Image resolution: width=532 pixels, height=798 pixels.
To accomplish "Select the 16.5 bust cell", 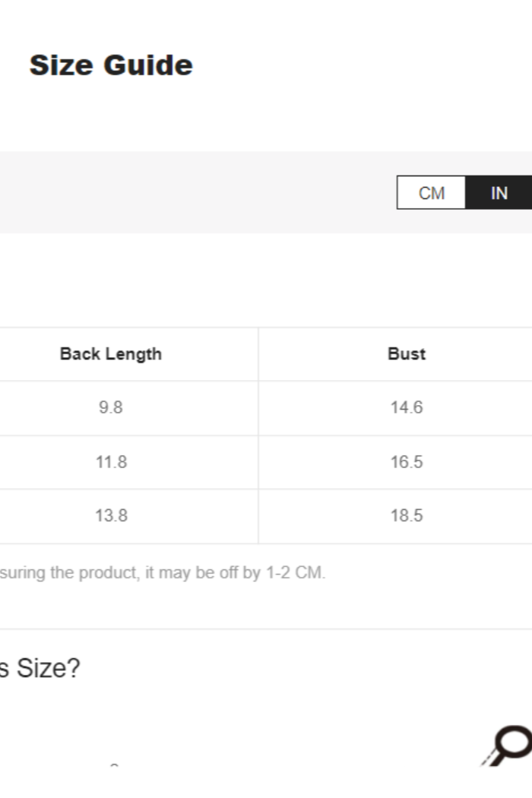I will click(x=407, y=462).
